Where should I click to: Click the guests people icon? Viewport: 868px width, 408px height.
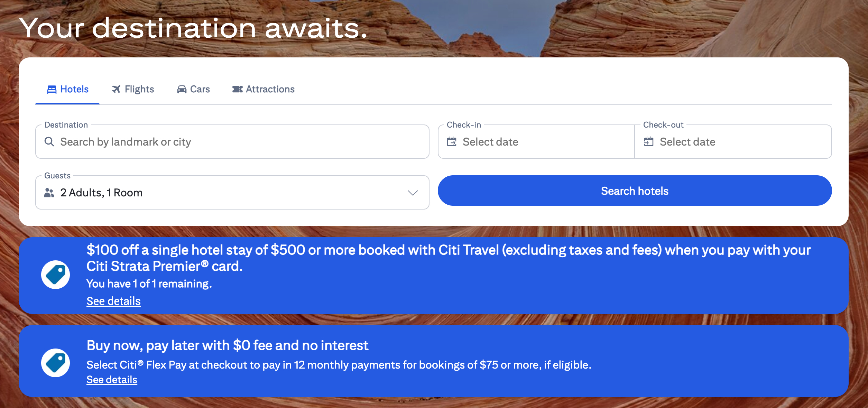click(x=49, y=192)
